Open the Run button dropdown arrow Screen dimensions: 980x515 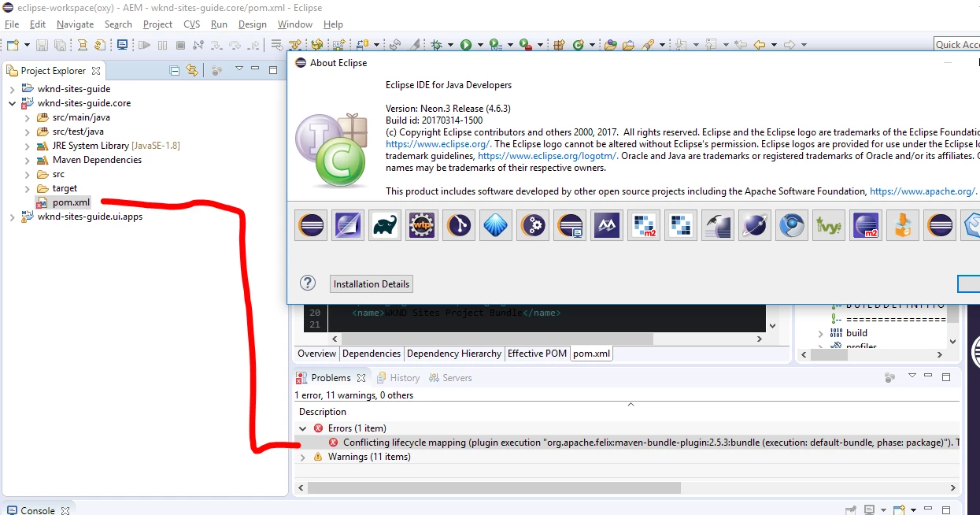(x=481, y=45)
